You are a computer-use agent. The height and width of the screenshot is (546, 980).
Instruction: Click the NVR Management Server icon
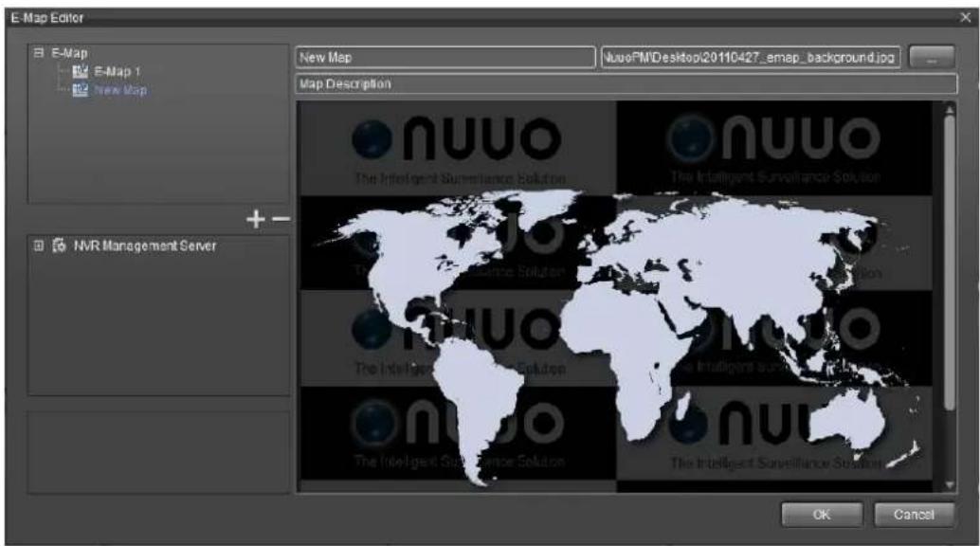[x=60, y=246]
